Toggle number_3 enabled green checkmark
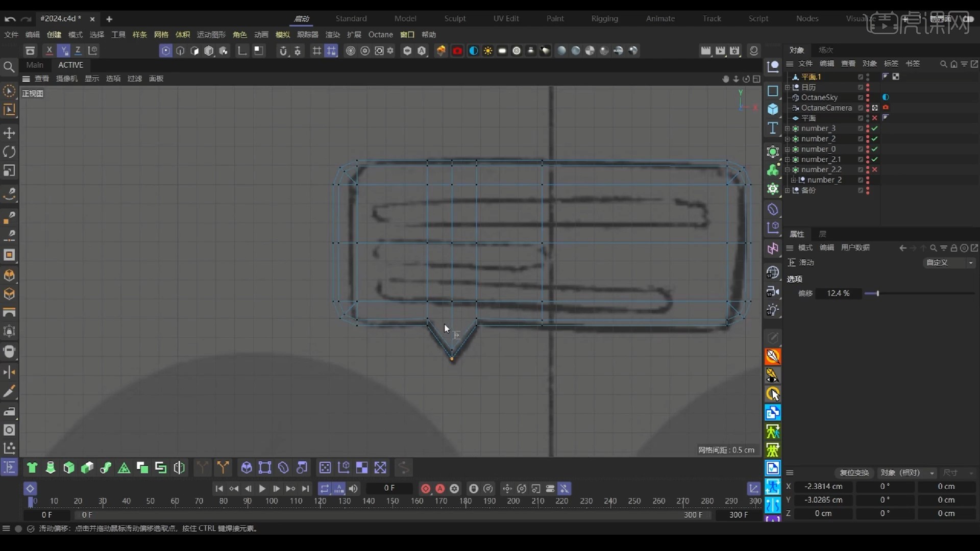980x551 pixels. 875,129
